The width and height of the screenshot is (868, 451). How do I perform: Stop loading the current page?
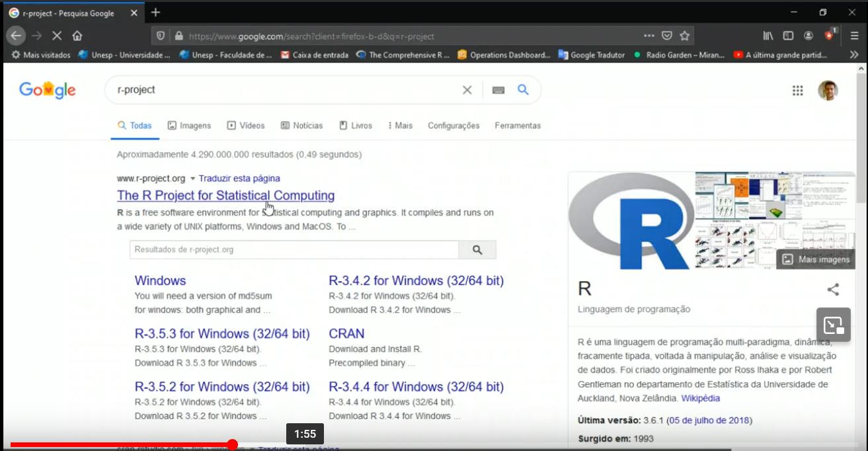click(57, 36)
